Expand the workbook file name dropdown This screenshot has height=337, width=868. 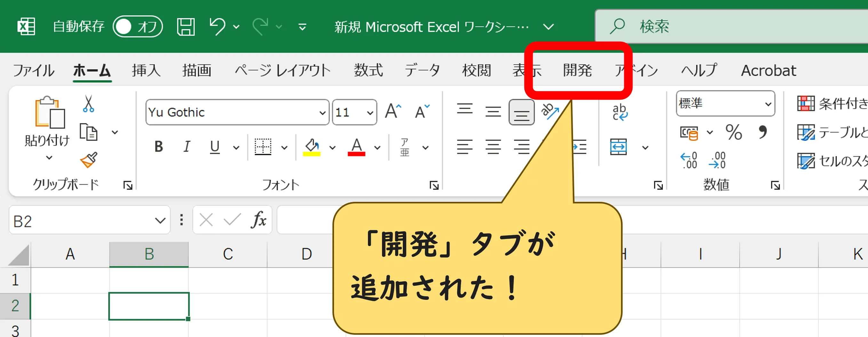click(x=549, y=27)
